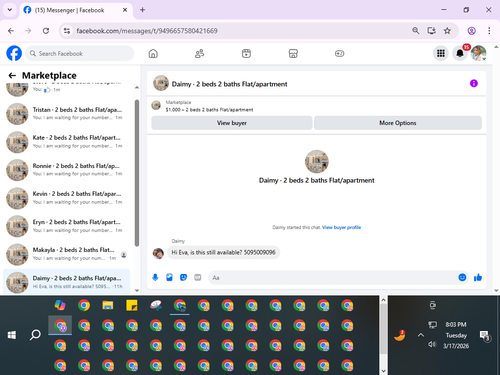The height and width of the screenshot is (375, 500).
Task: Attach a file with the photo icon
Action: click(169, 277)
